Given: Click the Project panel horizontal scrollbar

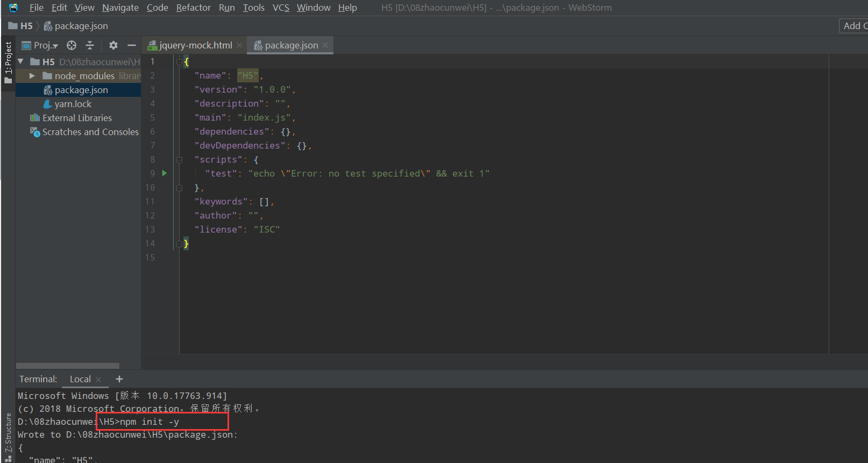Looking at the screenshot, I should pyautogui.click(x=68, y=366).
